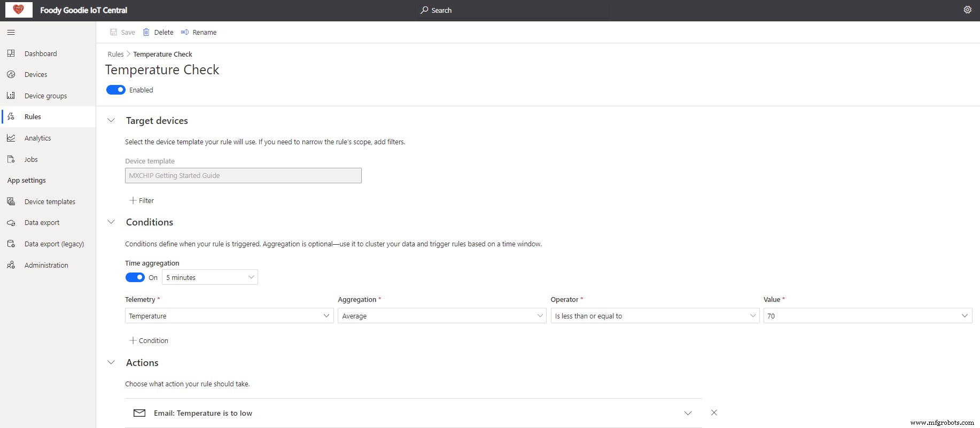The width and height of the screenshot is (980, 428).
Task: Expand the email action details chevron
Action: point(688,413)
